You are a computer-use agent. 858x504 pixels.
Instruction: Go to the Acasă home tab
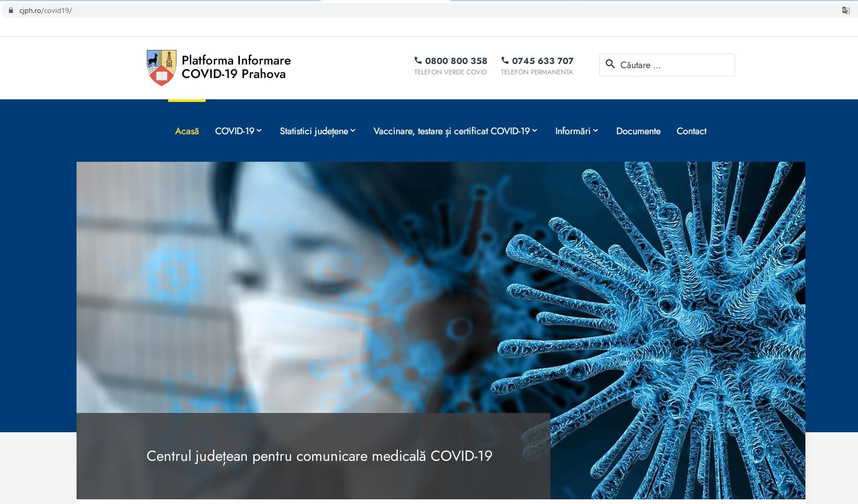click(x=187, y=131)
